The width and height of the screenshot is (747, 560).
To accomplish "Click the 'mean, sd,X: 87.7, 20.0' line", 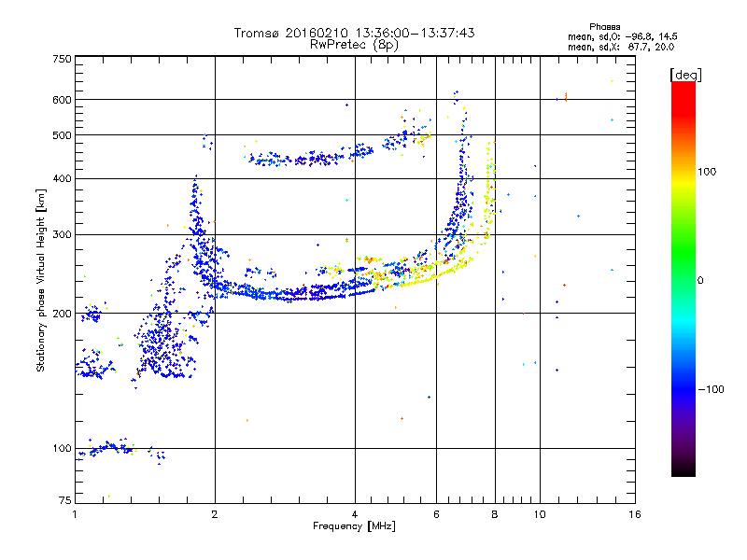I will [x=621, y=47].
